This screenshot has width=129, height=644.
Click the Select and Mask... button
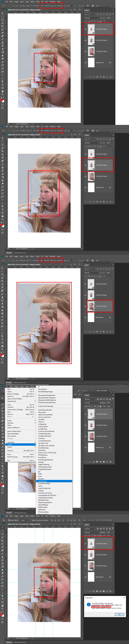click(x=102, y=390)
